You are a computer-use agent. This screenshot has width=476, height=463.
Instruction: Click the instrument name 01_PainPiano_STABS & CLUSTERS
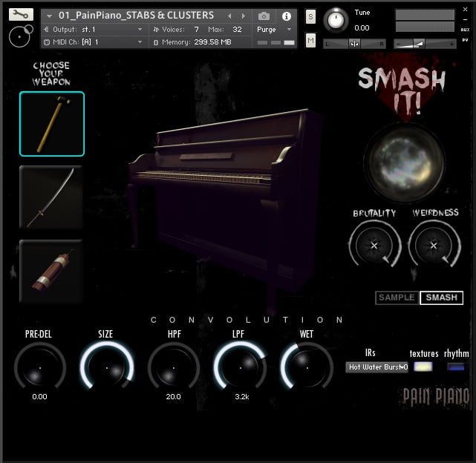pos(136,16)
